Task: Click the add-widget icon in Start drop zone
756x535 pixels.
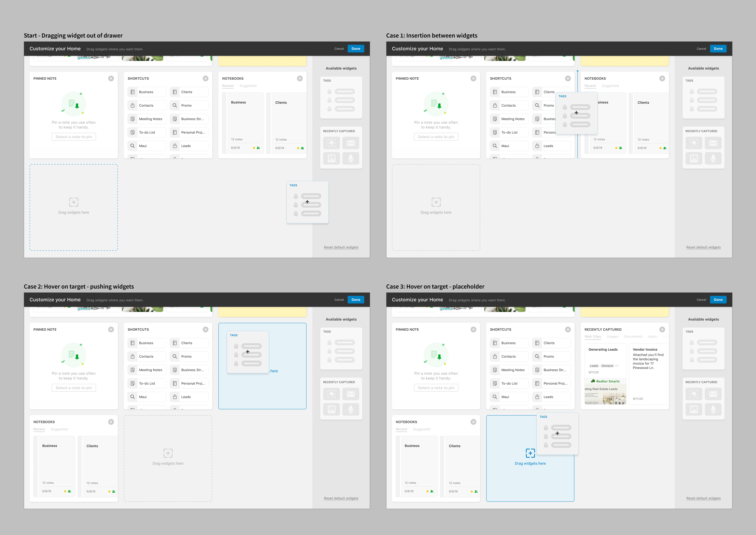Action: [x=74, y=202]
